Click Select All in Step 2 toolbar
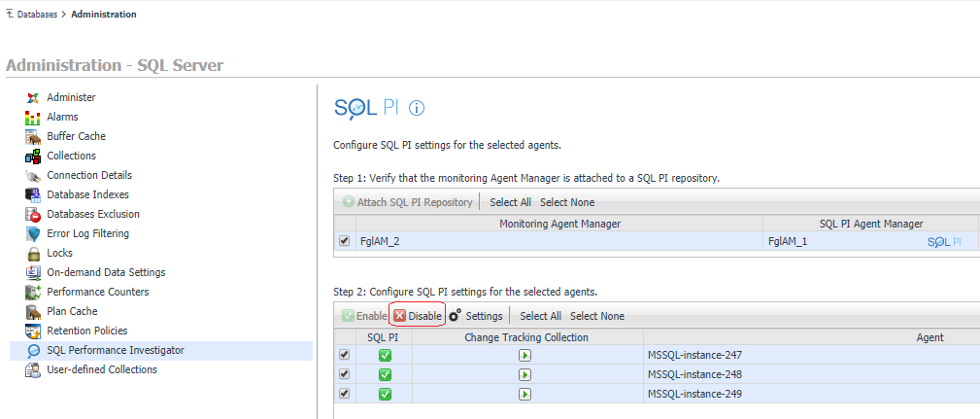 coord(541,316)
